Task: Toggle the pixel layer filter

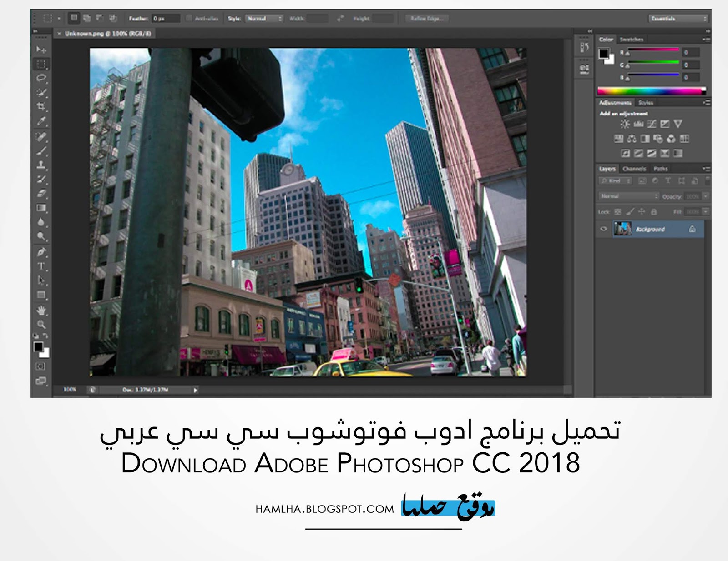Action: pos(642,181)
